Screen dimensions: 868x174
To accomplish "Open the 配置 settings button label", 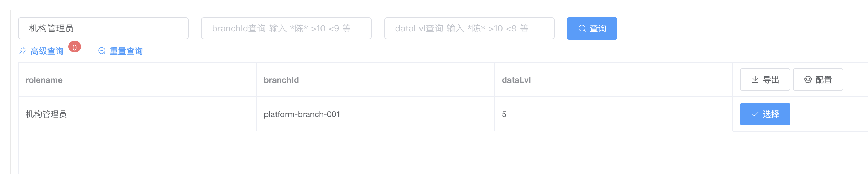I will pyautogui.click(x=824, y=80).
